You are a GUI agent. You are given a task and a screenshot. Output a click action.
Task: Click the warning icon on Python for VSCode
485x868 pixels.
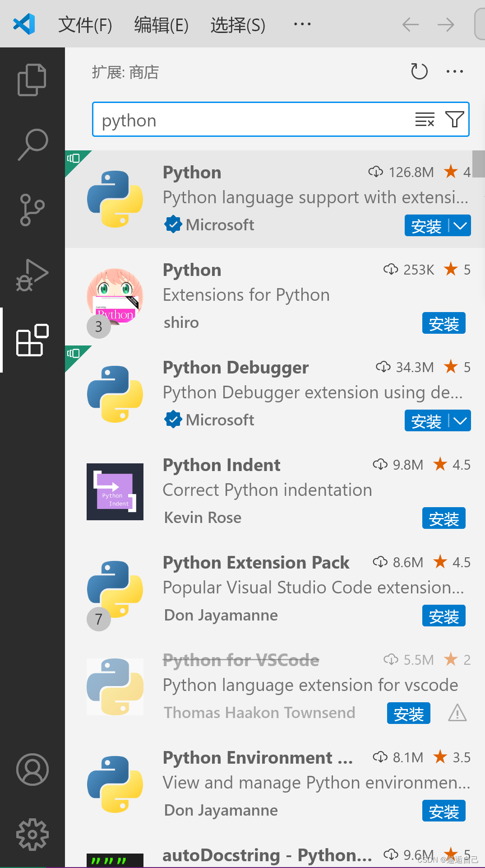pyautogui.click(x=457, y=713)
